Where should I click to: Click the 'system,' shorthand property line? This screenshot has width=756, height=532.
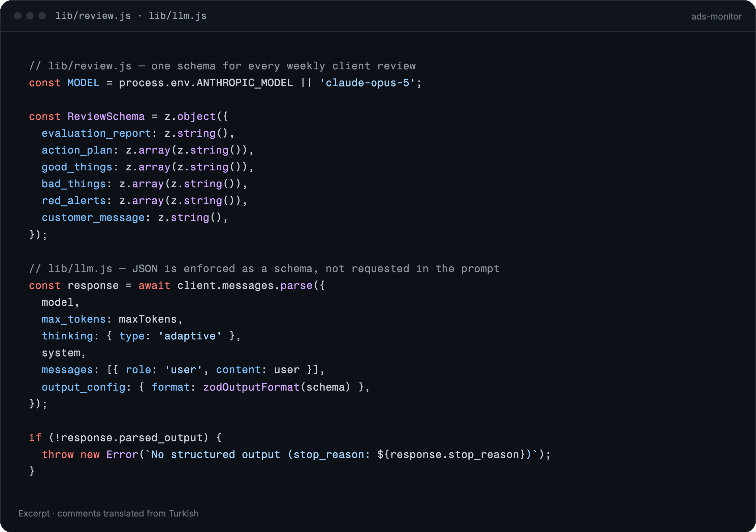click(64, 353)
